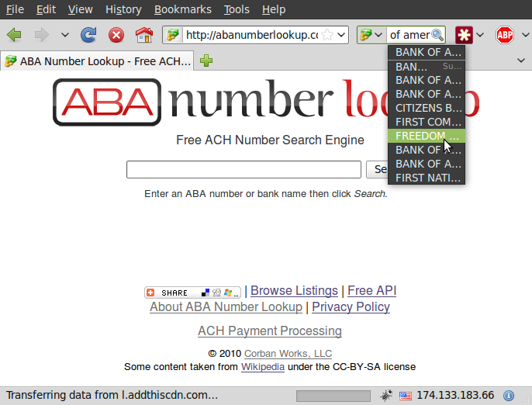Click the IP address 174.133.183.66

(455, 396)
